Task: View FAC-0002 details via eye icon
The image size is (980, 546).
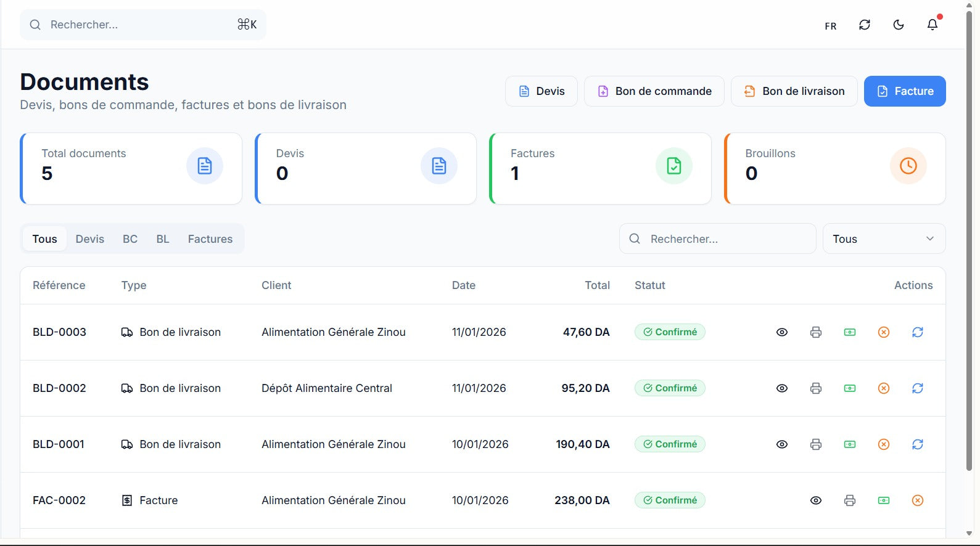Action: (x=815, y=500)
